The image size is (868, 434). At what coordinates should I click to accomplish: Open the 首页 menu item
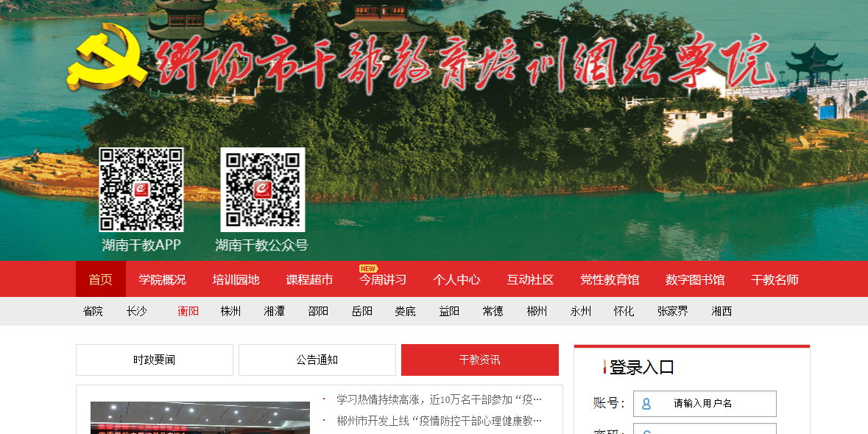pyautogui.click(x=101, y=279)
